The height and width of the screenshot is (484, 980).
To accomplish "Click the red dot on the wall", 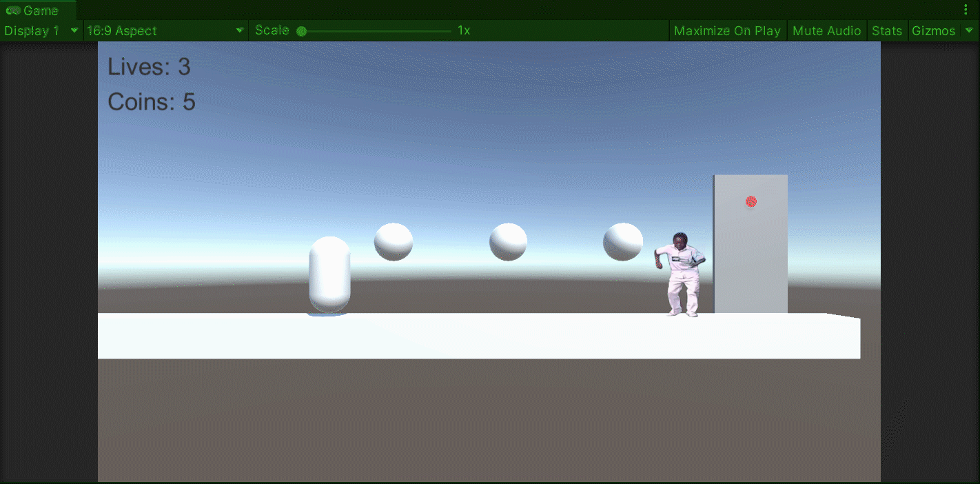I will [751, 201].
